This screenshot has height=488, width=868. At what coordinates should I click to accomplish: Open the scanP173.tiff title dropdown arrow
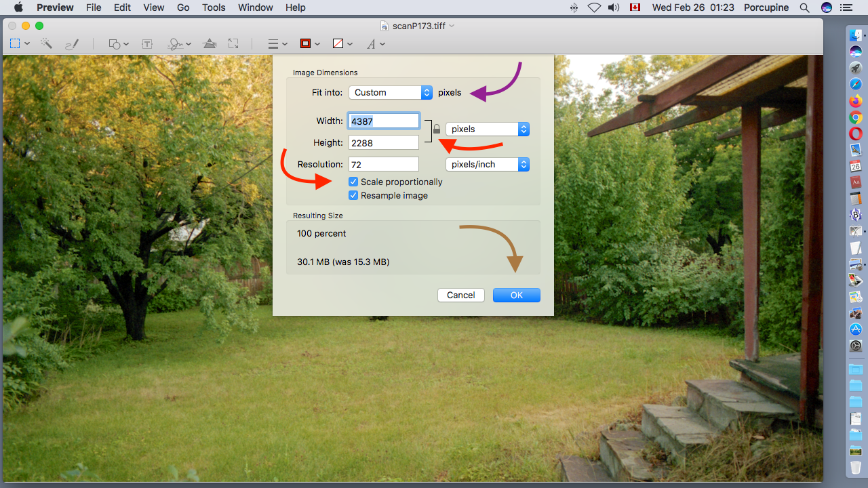[x=452, y=26]
